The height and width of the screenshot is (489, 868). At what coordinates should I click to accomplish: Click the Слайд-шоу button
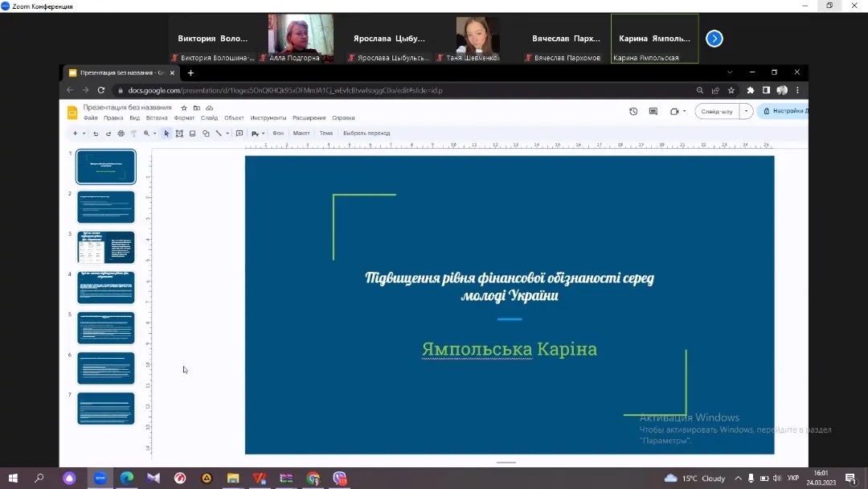point(717,112)
